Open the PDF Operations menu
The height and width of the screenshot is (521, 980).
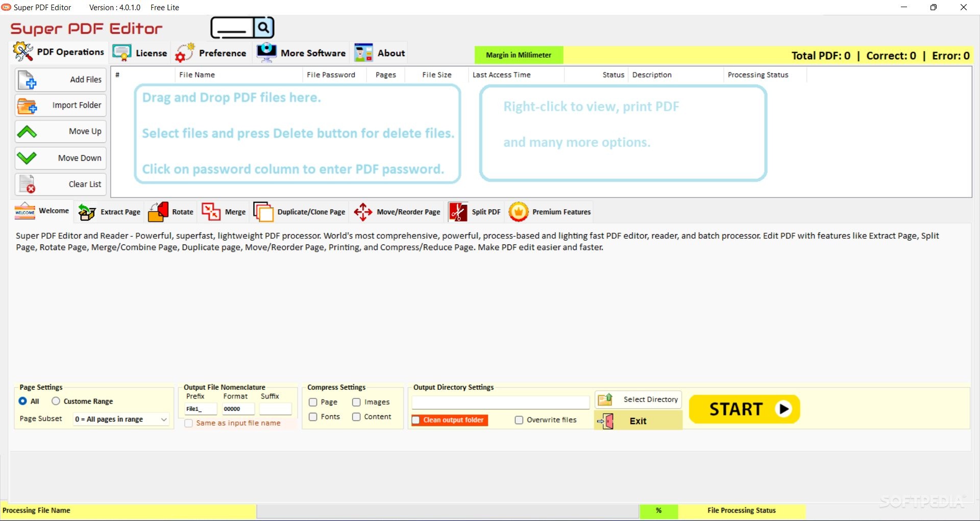tap(59, 52)
